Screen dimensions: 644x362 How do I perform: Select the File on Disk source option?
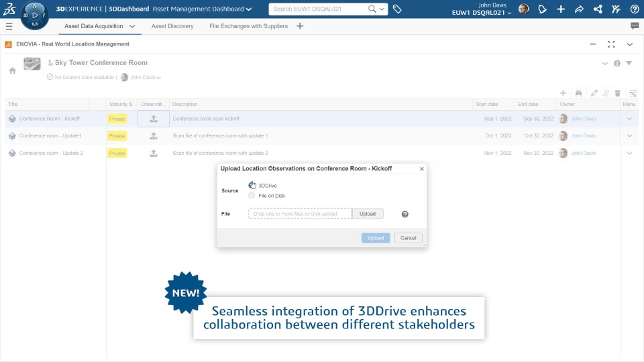(252, 196)
